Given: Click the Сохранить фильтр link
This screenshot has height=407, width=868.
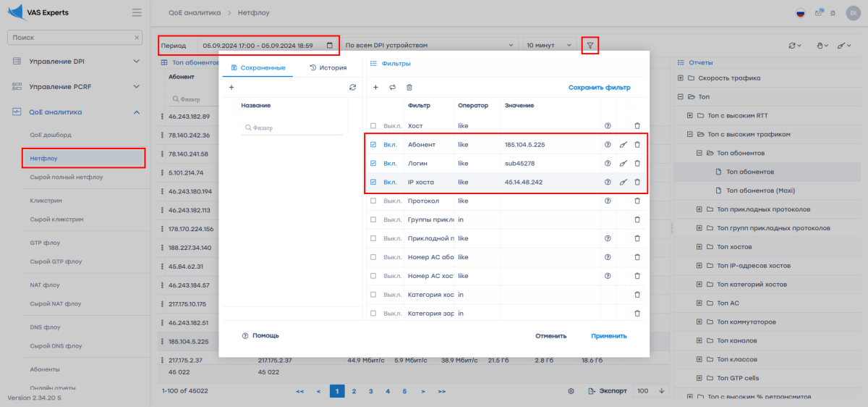Looking at the screenshot, I should click(x=599, y=88).
